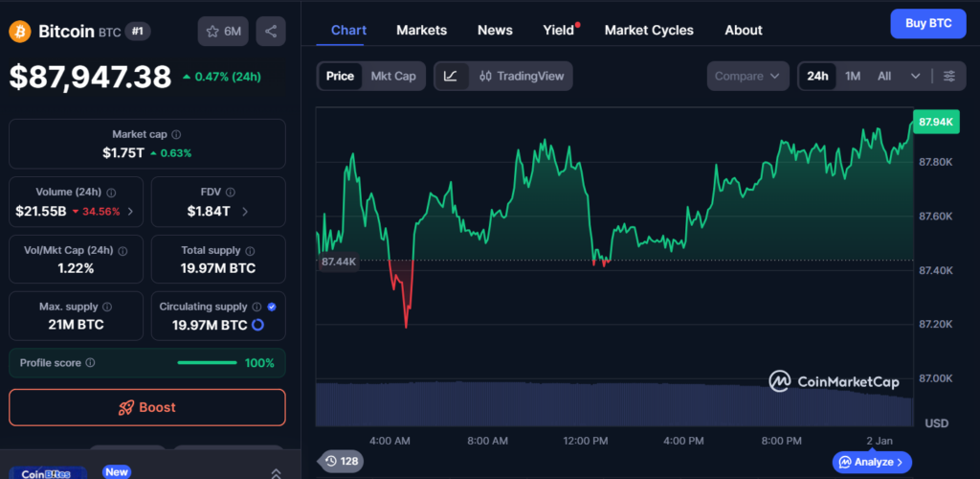Open the chart settings sliders icon

pos(948,76)
